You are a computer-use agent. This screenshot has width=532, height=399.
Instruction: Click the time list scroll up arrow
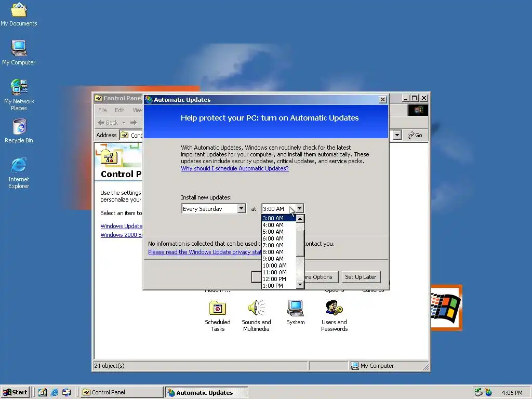[300, 219]
